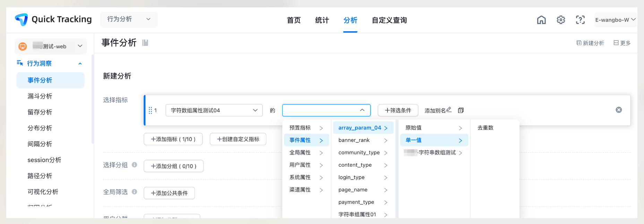Click the +筛选条件 button
This screenshot has height=224, width=644.
click(398, 110)
